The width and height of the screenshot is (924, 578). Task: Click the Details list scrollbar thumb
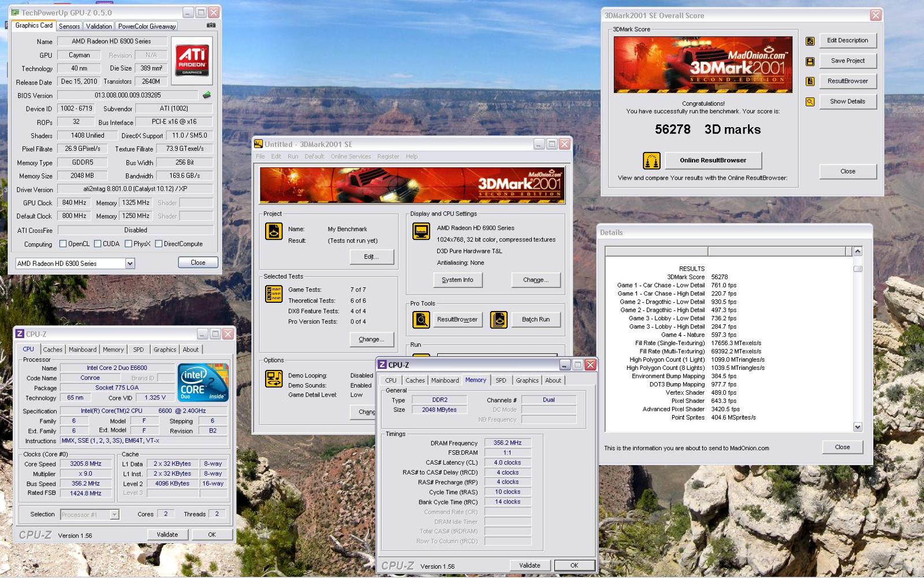coord(858,269)
